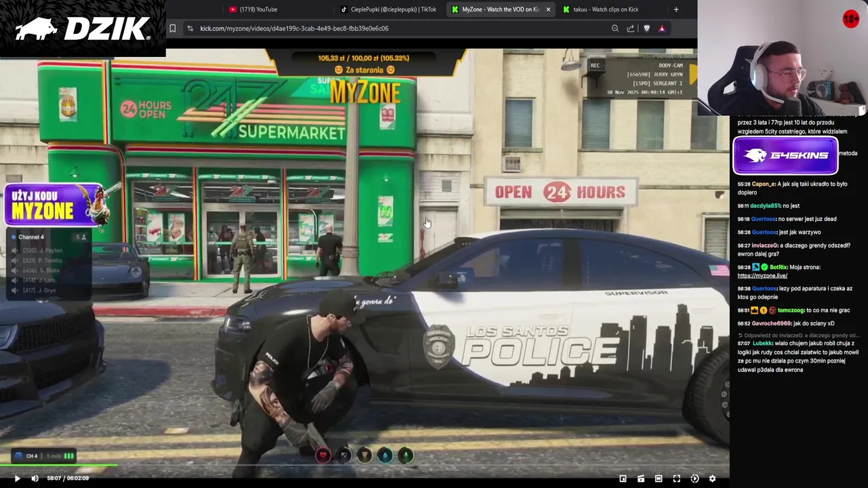Switch to theater mode icon
The image size is (868, 488).
click(658, 479)
